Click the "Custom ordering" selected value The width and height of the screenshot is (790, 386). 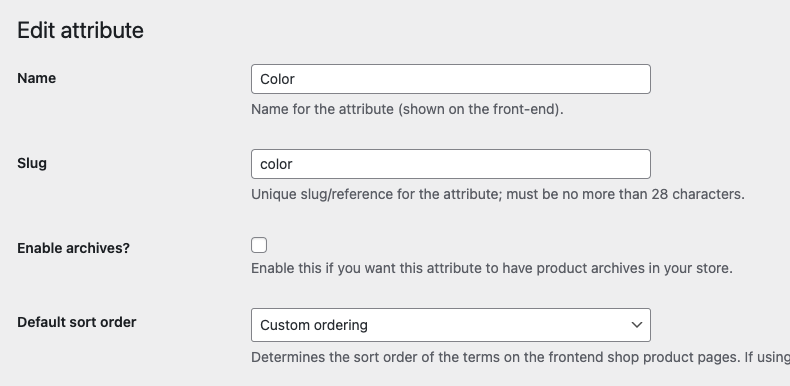314,326
